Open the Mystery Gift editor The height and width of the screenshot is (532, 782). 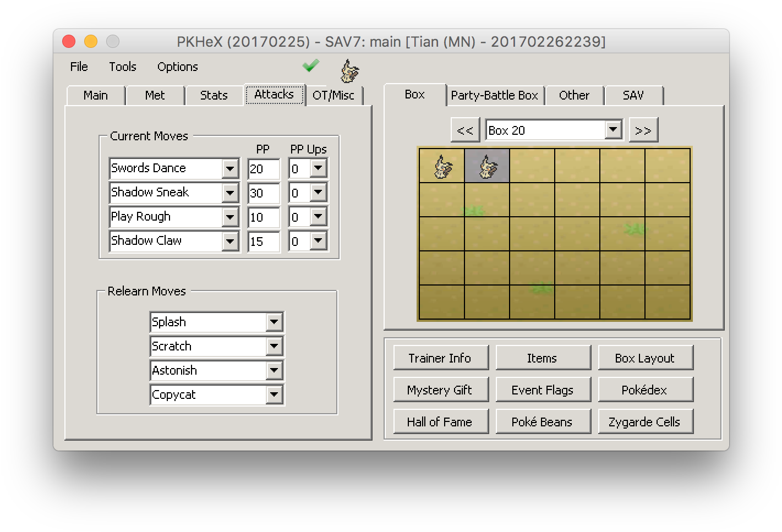[x=440, y=390]
